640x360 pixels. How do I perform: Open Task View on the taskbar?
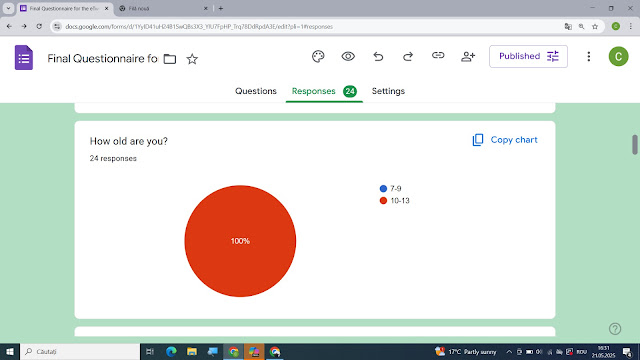point(150,351)
